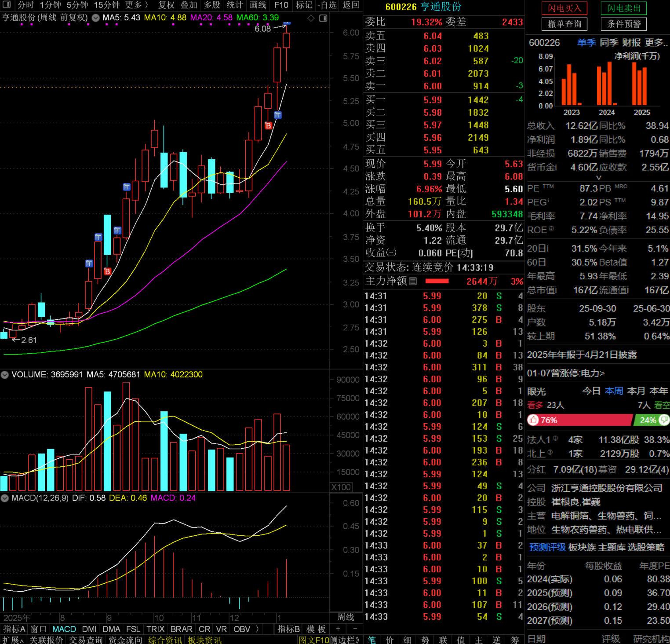Image resolution: width=670 pixels, height=644 pixels.
Task: Toggle the left panel layout icon
Action: pyautogui.click(x=7, y=5)
